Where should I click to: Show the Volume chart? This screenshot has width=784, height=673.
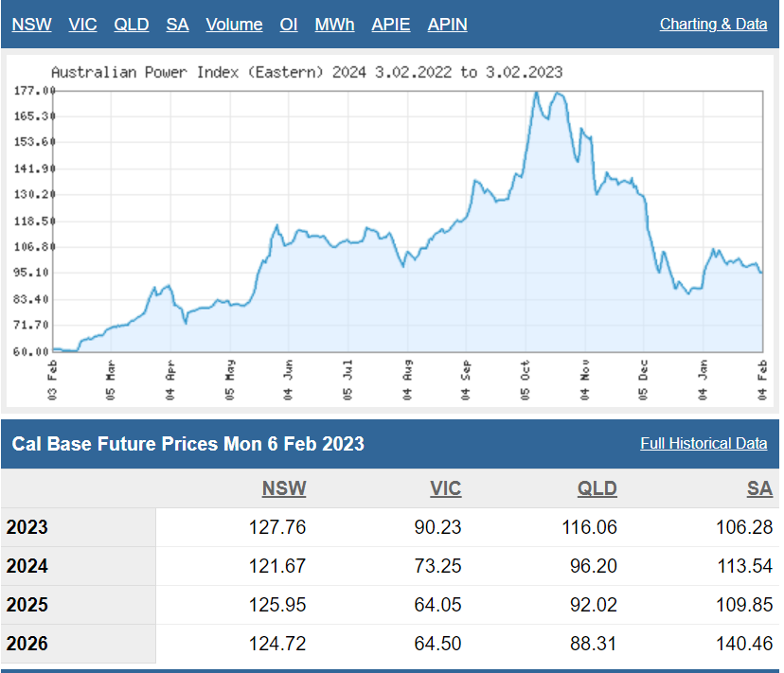pyautogui.click(x=234, y=25)
